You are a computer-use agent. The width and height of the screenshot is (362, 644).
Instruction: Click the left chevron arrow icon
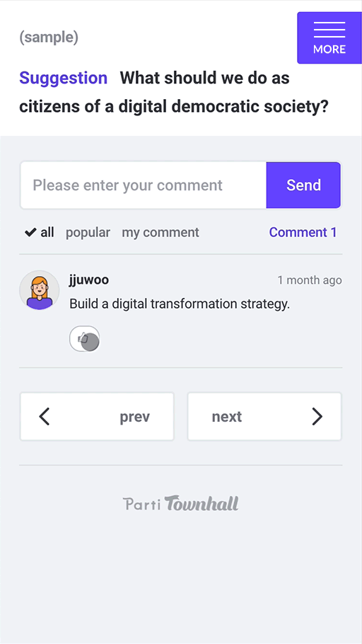[45, 416]
